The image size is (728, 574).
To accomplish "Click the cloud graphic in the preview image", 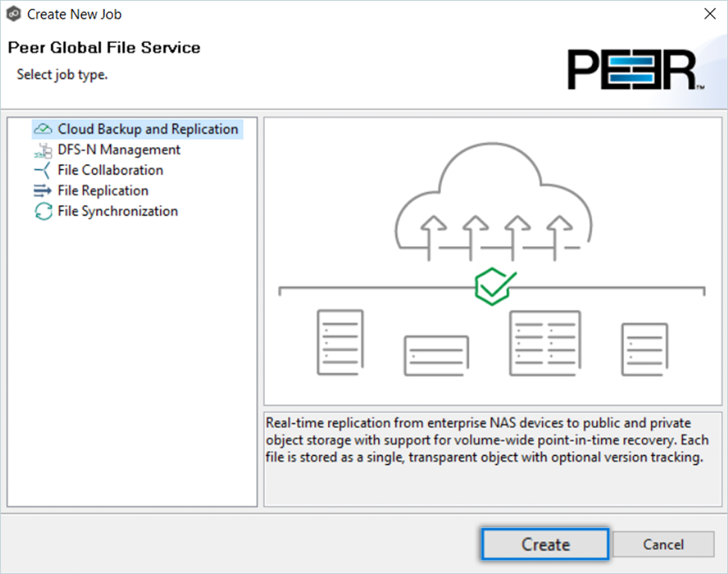I will (x=492, y=194).
